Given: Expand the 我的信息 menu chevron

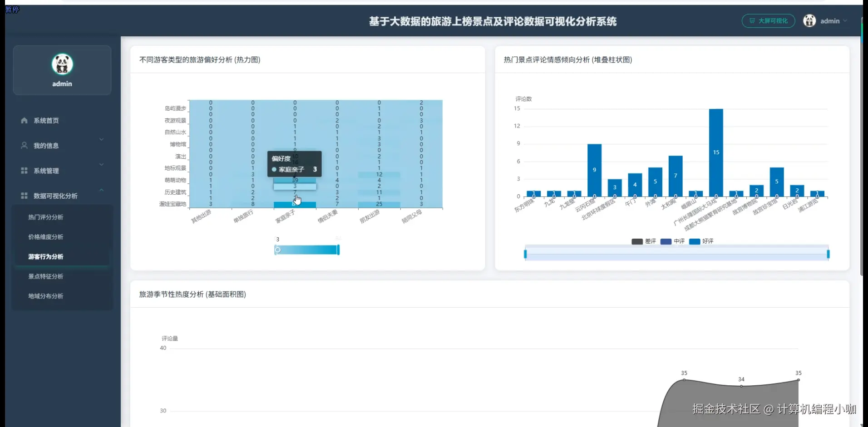Looking at the screenshot, I should 101,139.
